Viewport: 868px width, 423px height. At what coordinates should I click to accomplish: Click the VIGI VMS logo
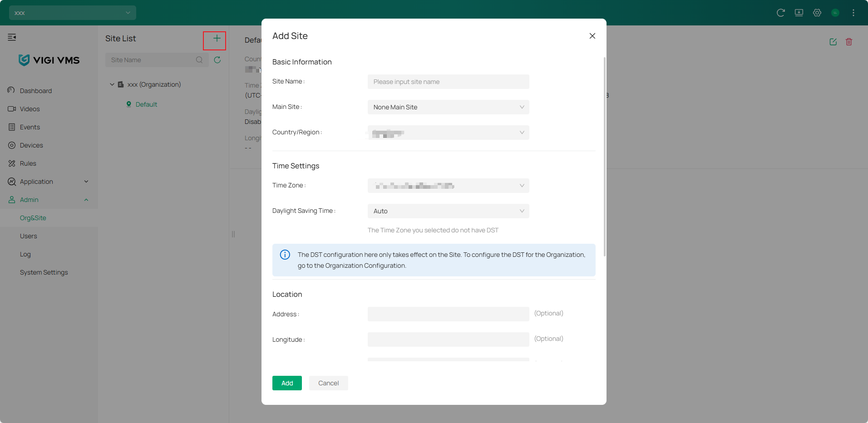pos(49,60)
